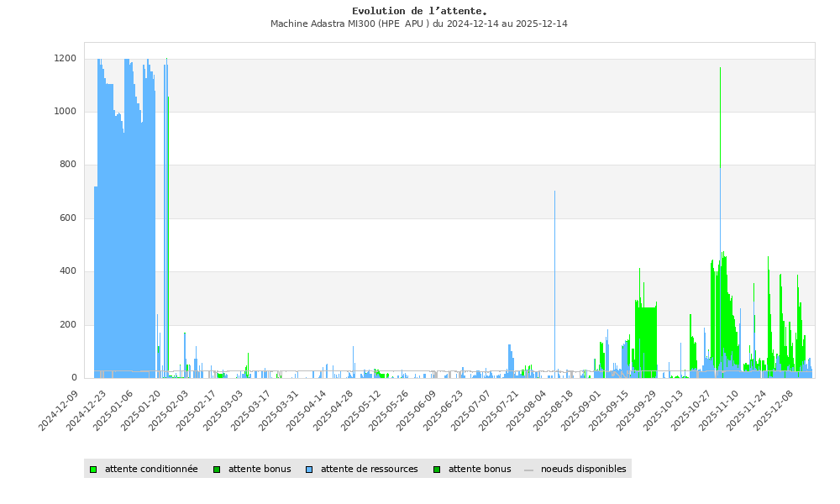This screenshot has width=840, height=504.
Task: Click the 0 y-axis label
Action: coord(74,378)
